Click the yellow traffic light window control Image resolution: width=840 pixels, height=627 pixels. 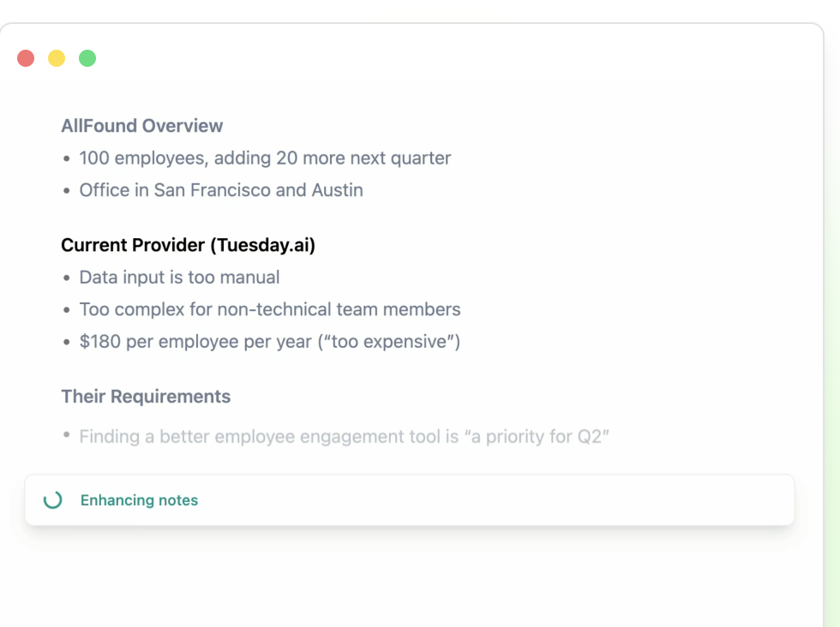click(x=56, y=57)
